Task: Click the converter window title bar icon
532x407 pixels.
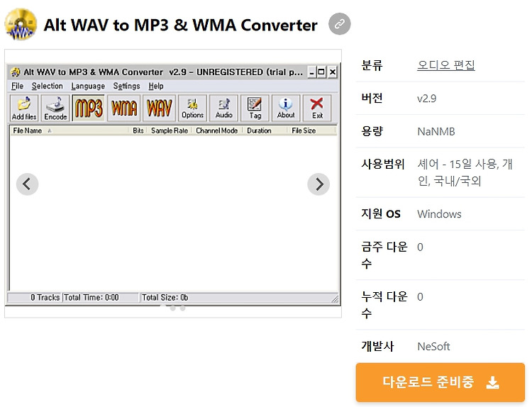Action: tap(16, 72)
